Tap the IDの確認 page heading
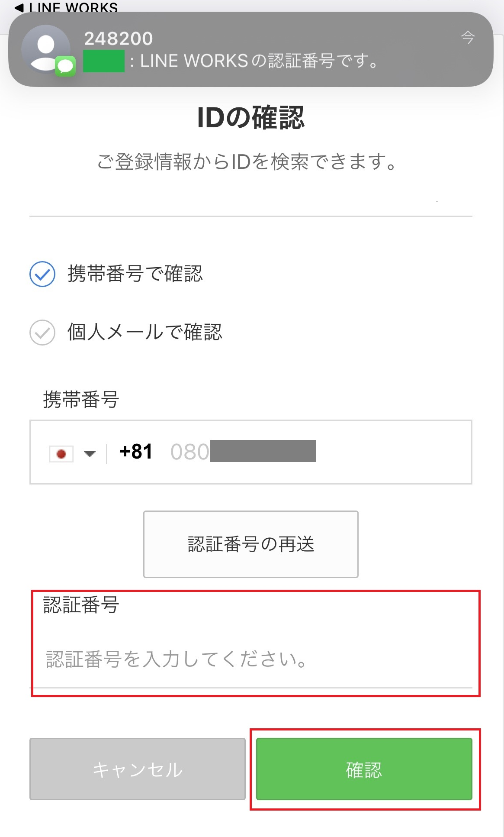Image resolution: width=504 pixels, height=837 pixels. (x=251, y=117)
